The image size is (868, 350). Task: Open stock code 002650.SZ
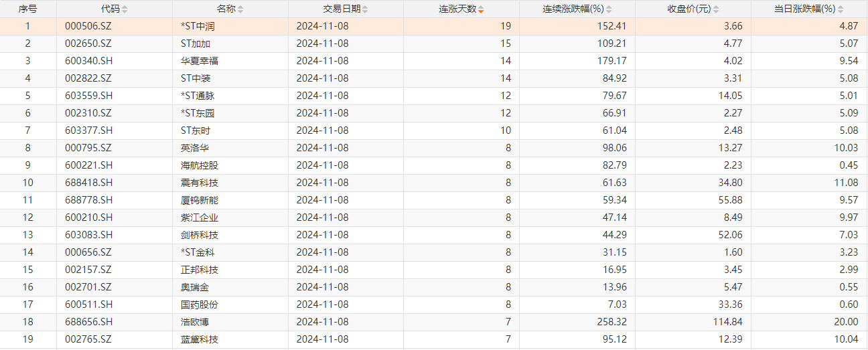tap(87, 43)
